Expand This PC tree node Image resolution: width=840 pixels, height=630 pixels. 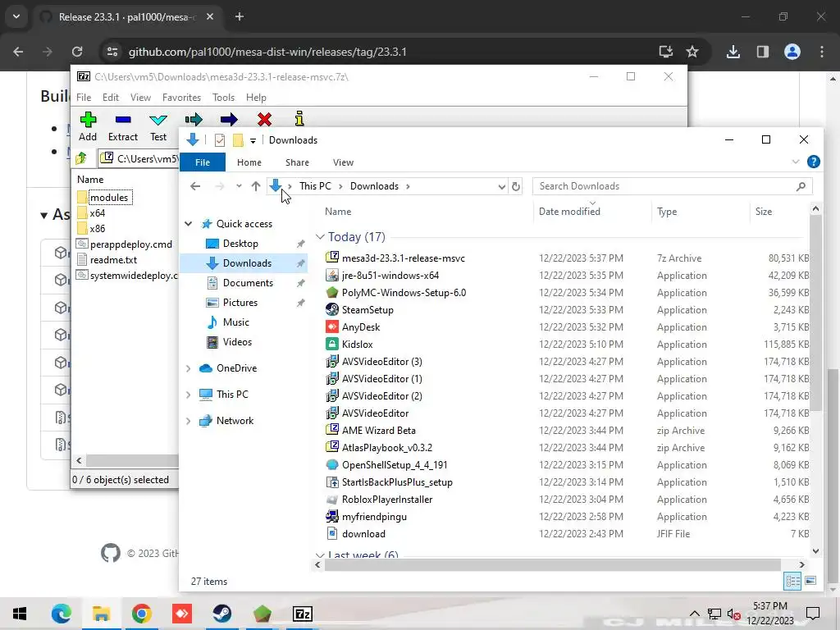(x=189, y=395)
